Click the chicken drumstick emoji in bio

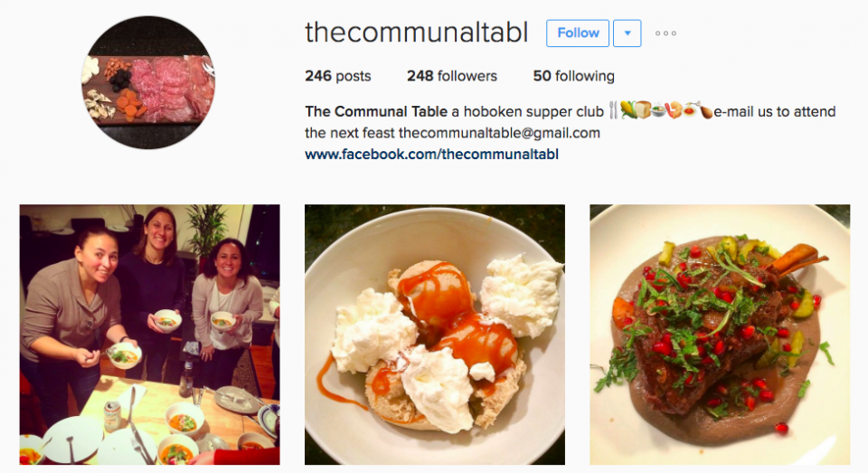click(x=703, y=109)
